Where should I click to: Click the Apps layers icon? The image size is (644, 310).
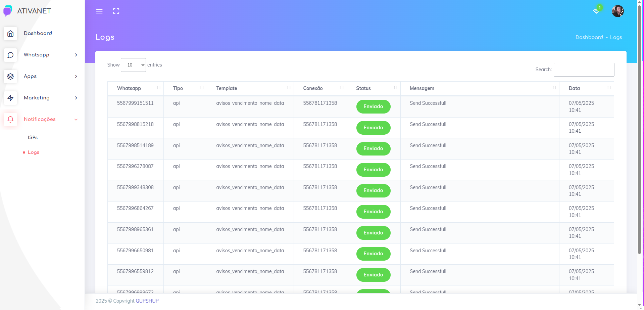(10, 76)
